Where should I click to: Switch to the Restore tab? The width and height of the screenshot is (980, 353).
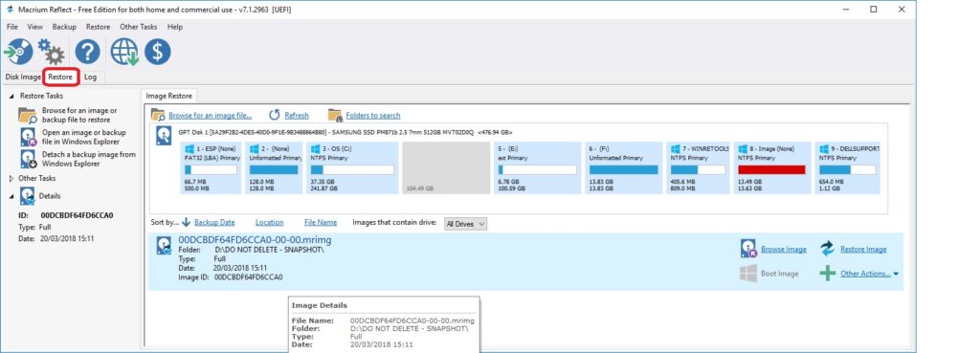pyautogui.click(x=60, y=77)
